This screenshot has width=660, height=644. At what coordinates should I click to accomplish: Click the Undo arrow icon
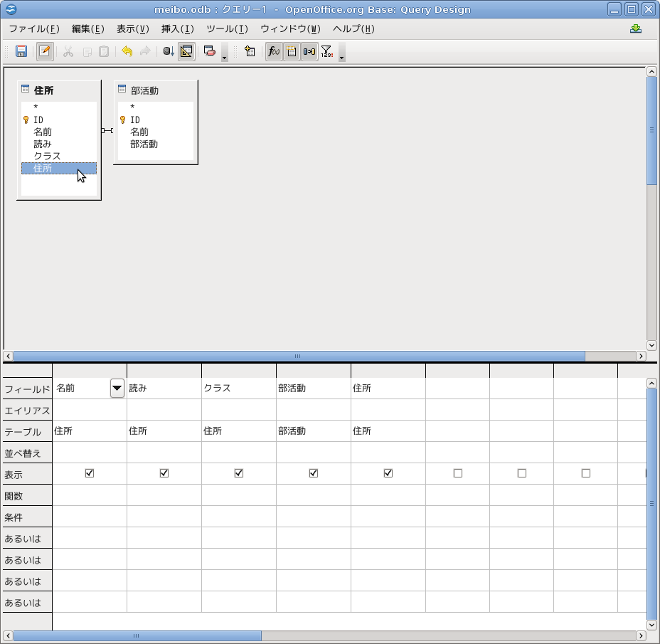[x=127, y=51]
